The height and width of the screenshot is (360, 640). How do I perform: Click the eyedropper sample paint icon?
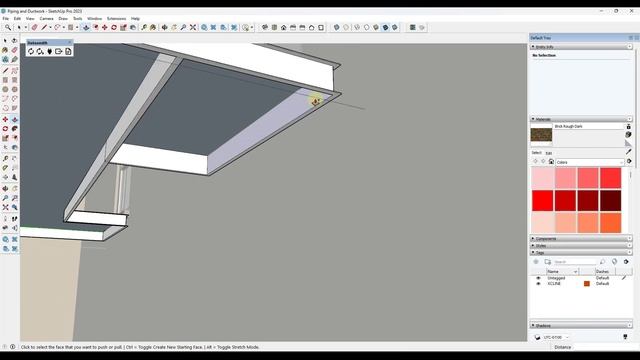pos(629,151)
